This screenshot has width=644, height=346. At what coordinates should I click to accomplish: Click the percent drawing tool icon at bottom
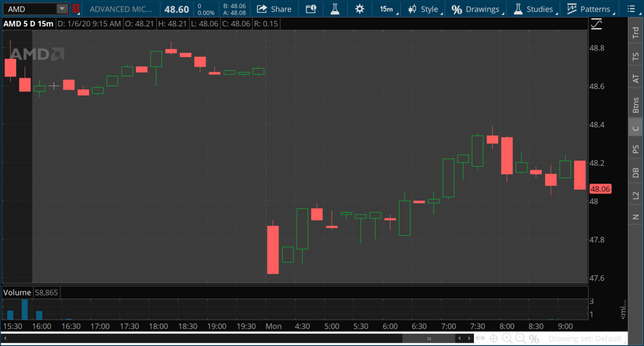pyautogui.click(x=533, y=338)
